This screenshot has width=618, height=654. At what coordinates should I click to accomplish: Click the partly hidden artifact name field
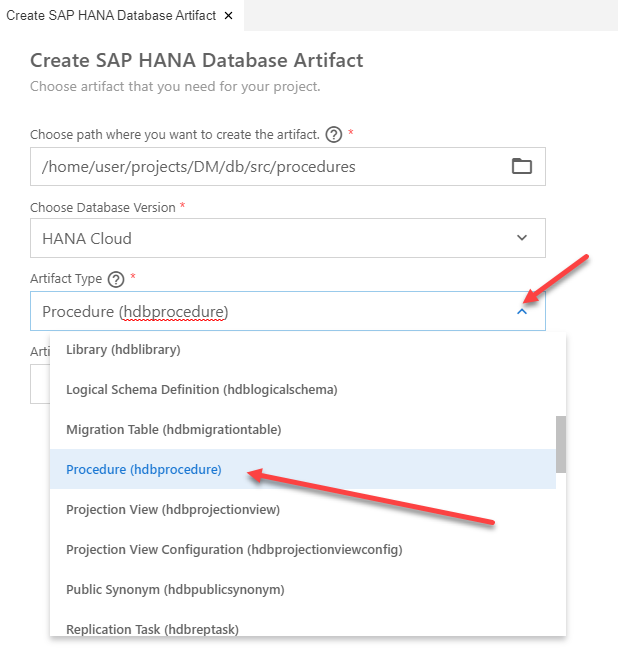40,384
